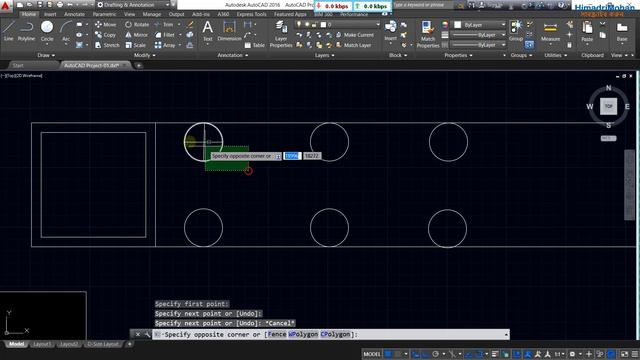Toggle snap mode in status bar
The height and width of the screenshot is (360, 640).
(x=398, y=354)
